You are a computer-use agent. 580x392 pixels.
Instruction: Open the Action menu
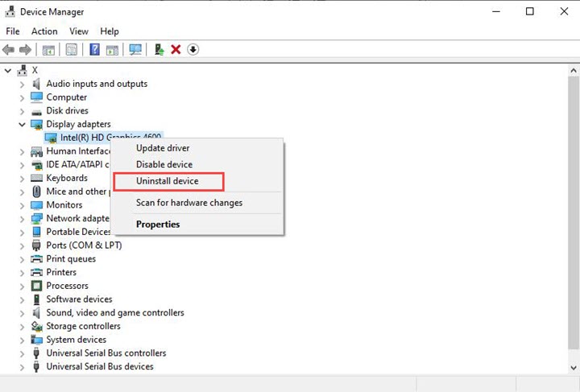coord(44,31)
